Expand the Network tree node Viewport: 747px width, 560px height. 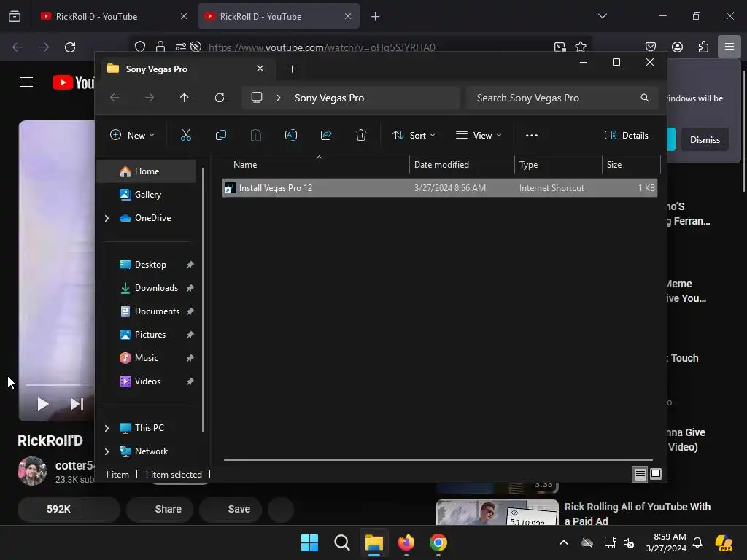(x=107, y=451)
